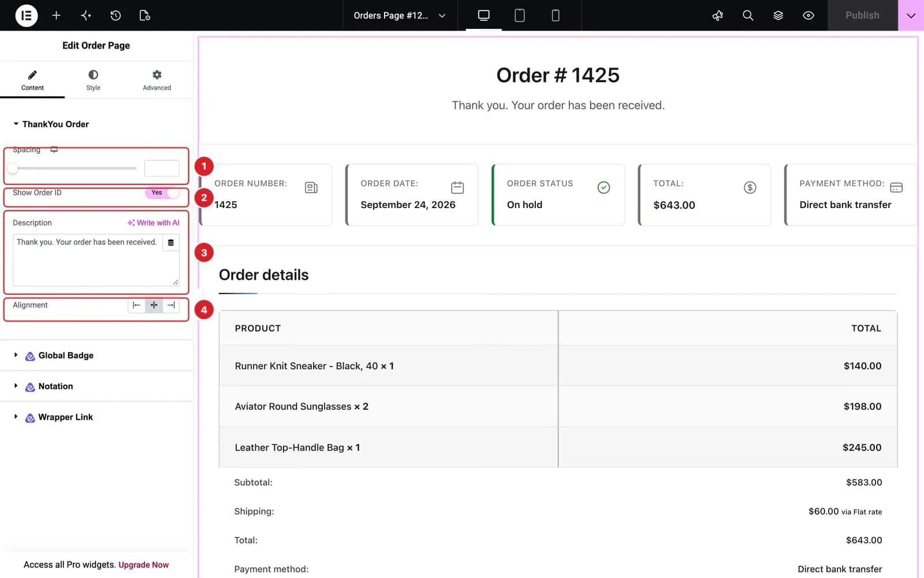Switch to mobile preview mode
The width and height of the screenshot is (924, 578).
click(x=556, y=16)
